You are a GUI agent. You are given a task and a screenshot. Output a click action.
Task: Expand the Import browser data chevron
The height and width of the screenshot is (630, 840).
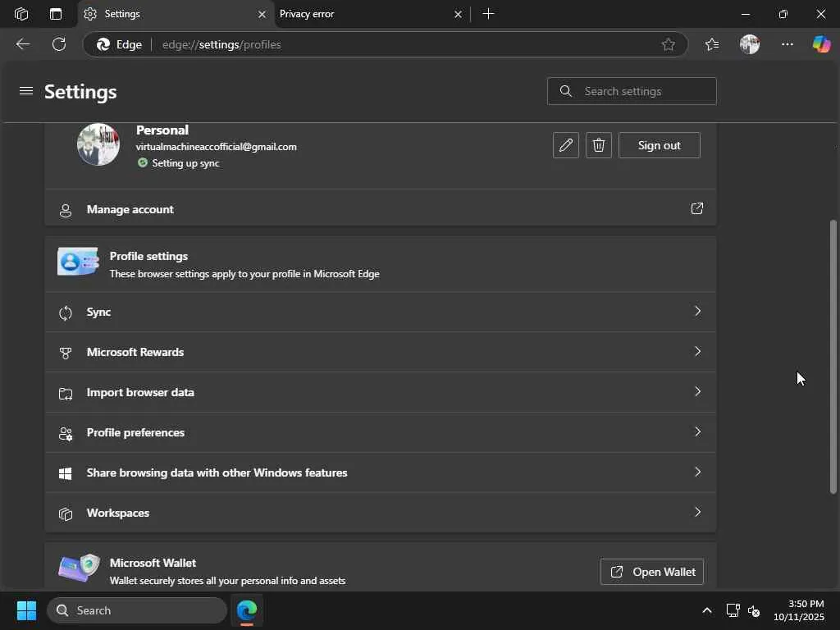pos(697,391)
